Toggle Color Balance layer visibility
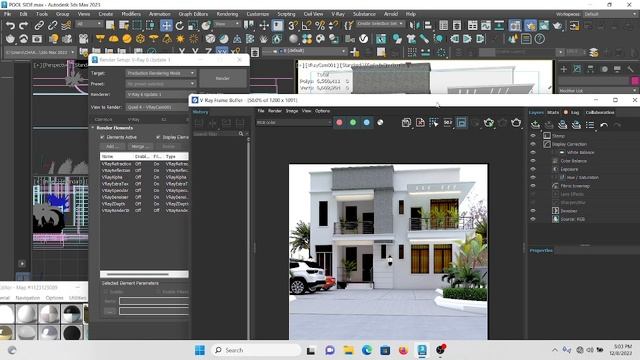The image size is (640, 360). click(x=533, y=161)
